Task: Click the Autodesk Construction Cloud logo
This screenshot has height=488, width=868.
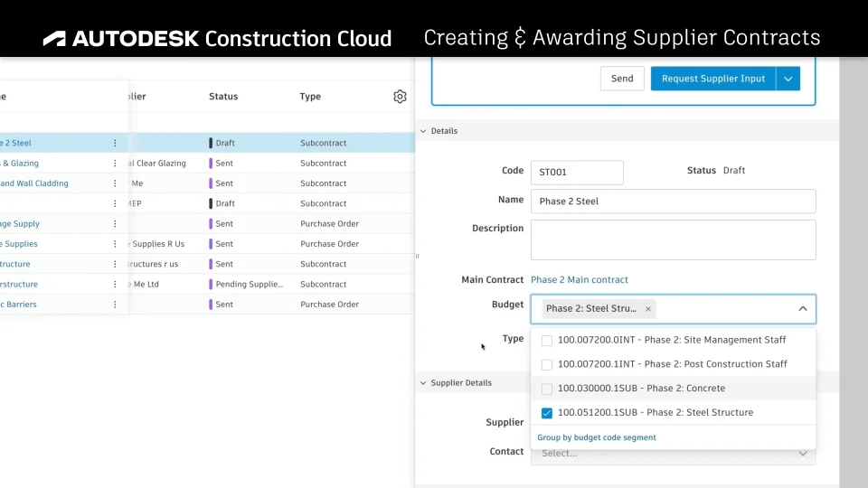Action: 218,38
